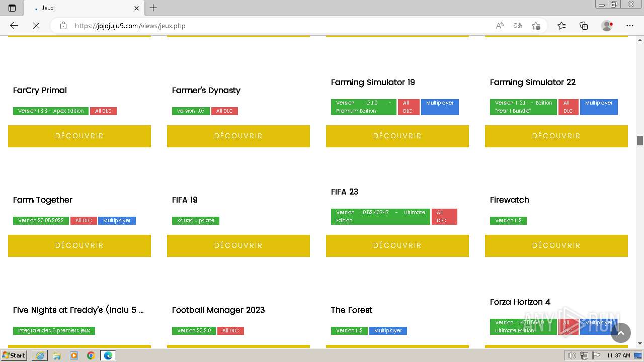Go back to the previous page
This screenshot has height=362, width=644.
[14, 26]
